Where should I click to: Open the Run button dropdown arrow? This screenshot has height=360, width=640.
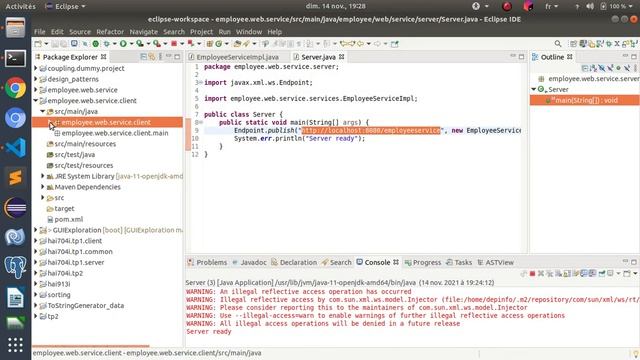(x=131, y=44)
